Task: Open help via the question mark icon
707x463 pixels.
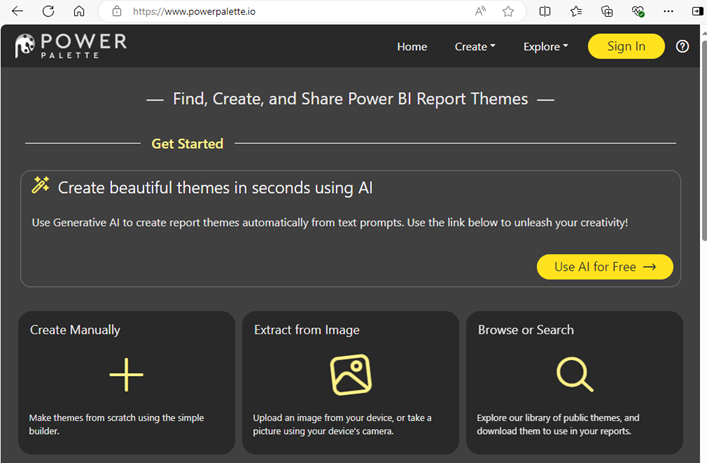Action: (x=682, y=46)
